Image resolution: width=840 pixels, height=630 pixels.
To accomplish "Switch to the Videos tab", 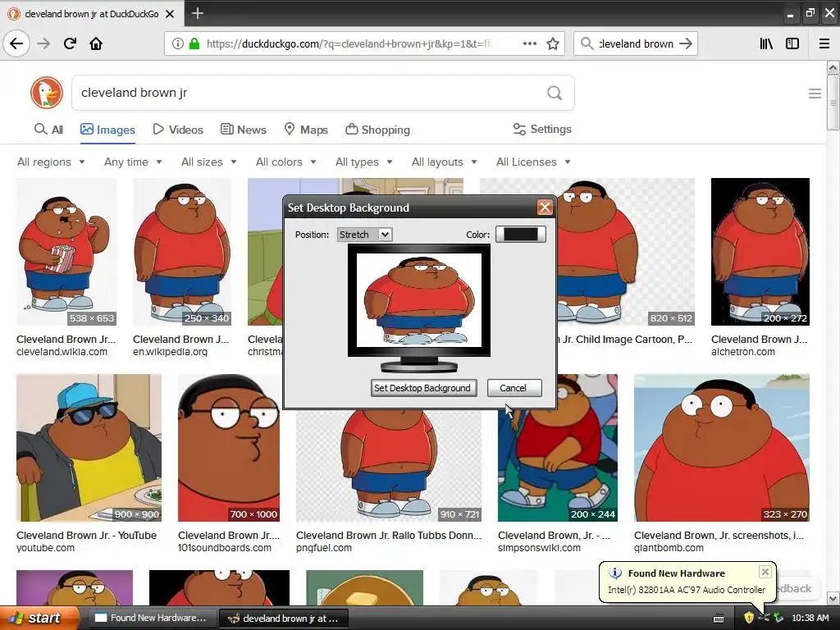I will (x=178, y=130).
